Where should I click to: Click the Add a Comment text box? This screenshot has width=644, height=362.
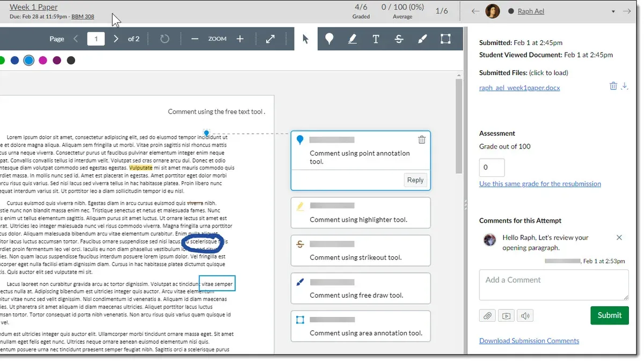554,285
